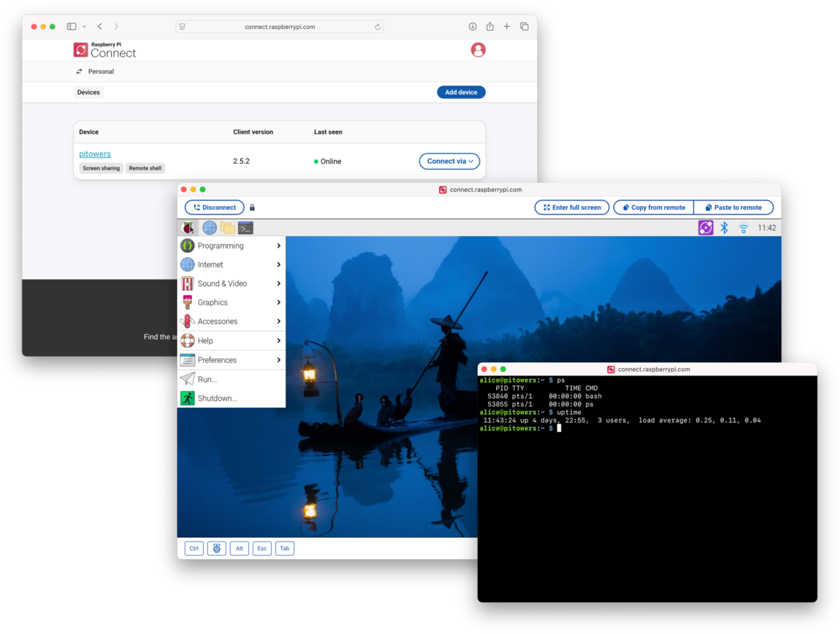Viewport: 840px width, 634px height.
Task: Click the Screen sharing tag under pitowers
Action: [101, 168]
